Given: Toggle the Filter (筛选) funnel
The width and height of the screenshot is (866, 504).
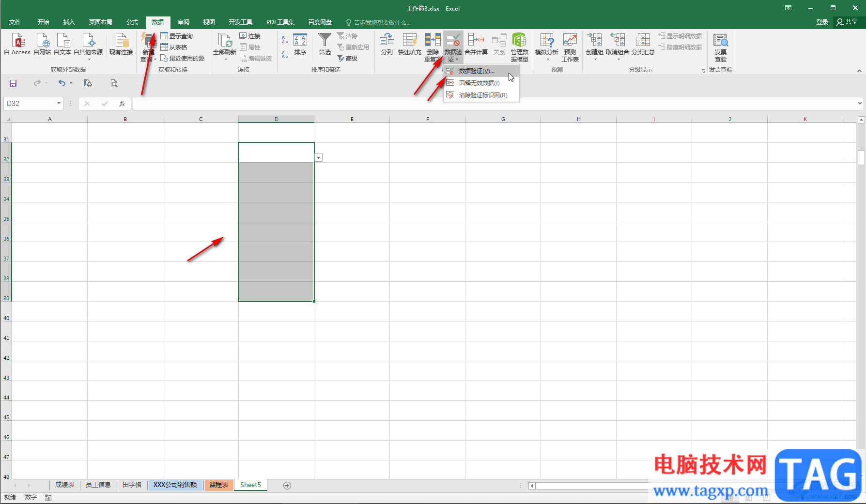Looking at the screenshot, I should tap(325, 44).
